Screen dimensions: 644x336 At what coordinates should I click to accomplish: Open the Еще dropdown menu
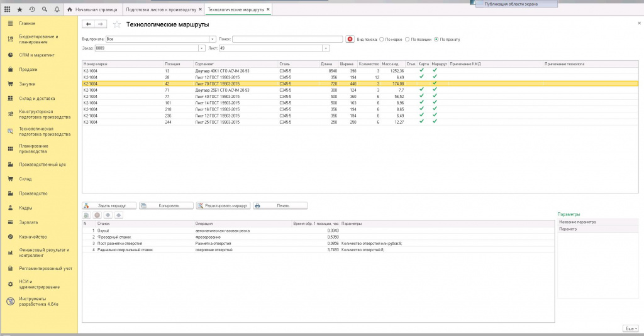point(631,328)
